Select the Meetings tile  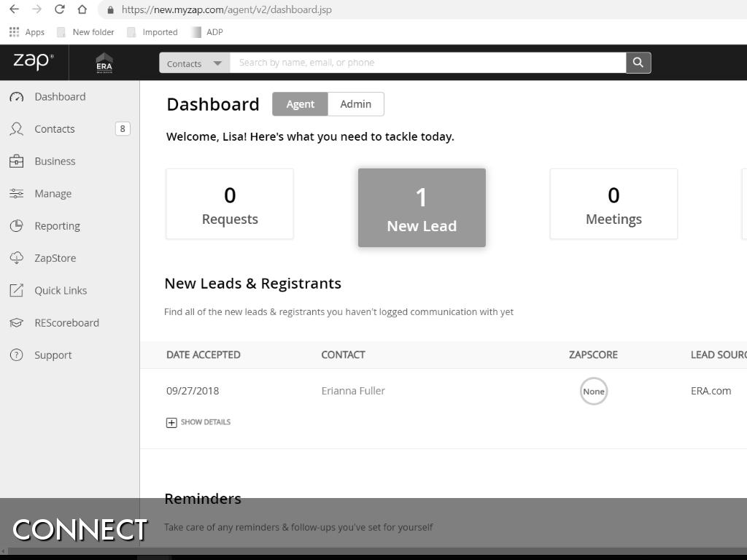pyautogui.click(x=614, y=204)
